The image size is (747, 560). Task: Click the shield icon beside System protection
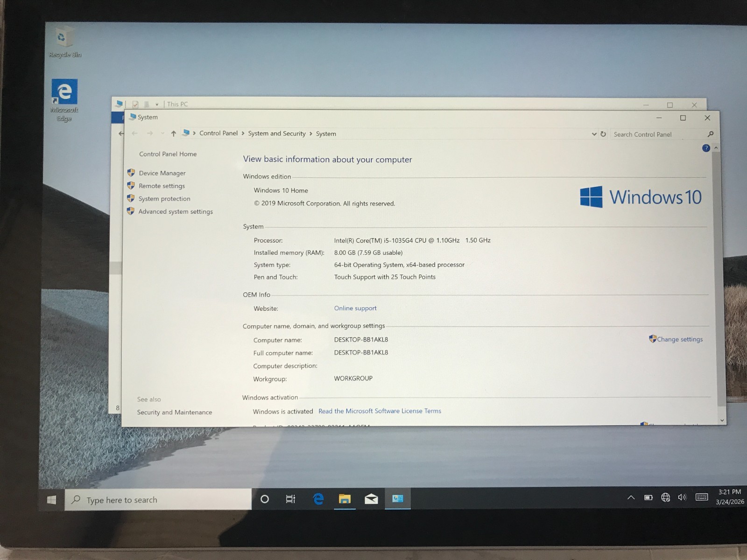click(x=131, y=198)
